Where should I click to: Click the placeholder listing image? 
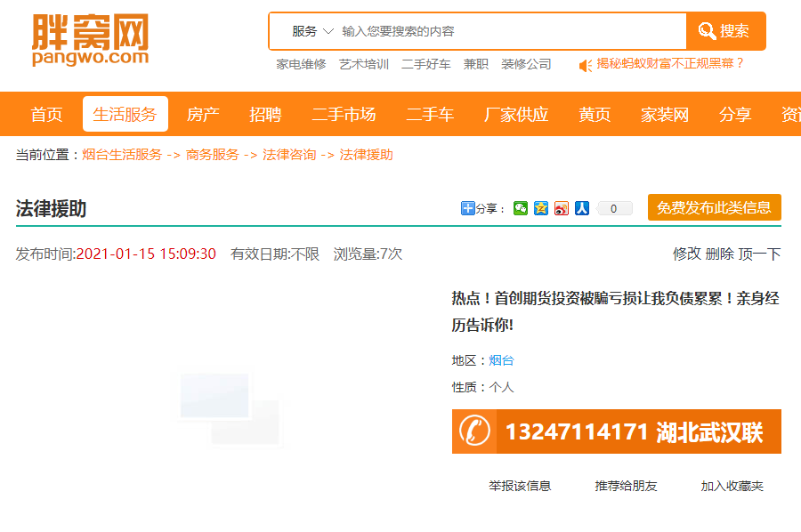pos(230,409)
